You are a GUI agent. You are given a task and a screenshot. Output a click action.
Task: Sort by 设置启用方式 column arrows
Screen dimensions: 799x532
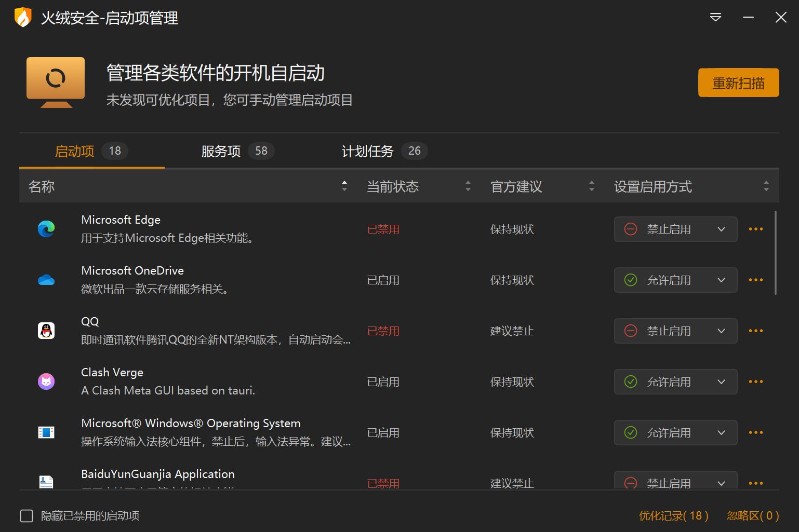point(766,186)
